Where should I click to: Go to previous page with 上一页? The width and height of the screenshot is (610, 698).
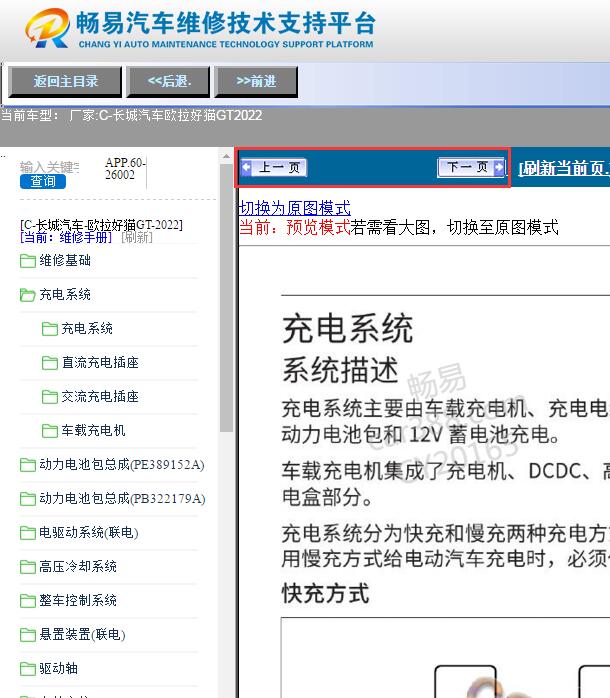pos(273,167)
